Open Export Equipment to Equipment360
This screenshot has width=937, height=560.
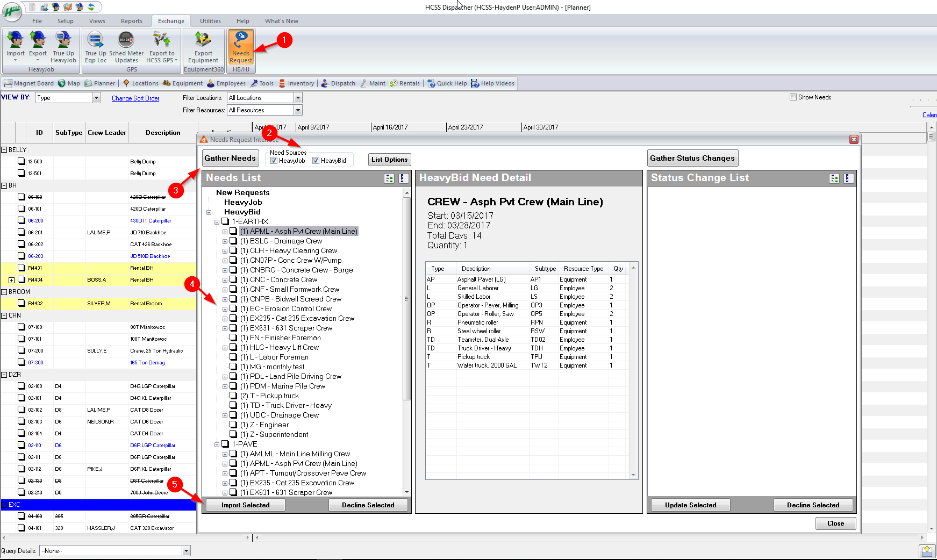point(203,47)
